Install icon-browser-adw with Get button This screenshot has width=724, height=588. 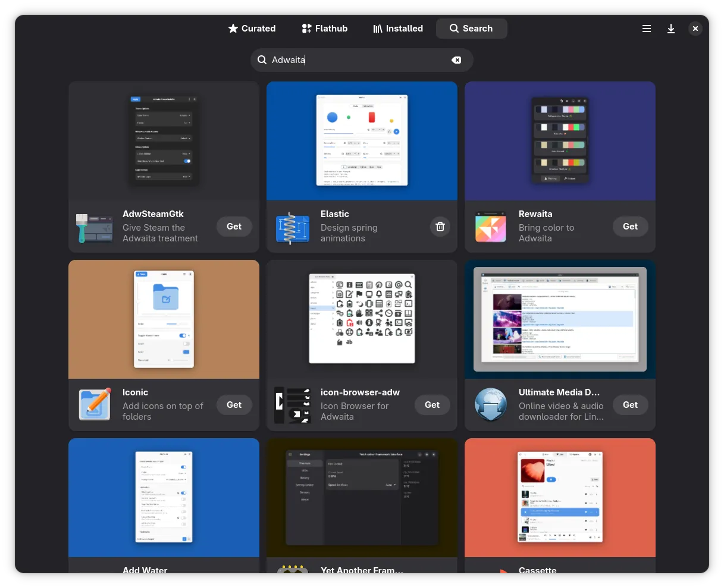432,405
